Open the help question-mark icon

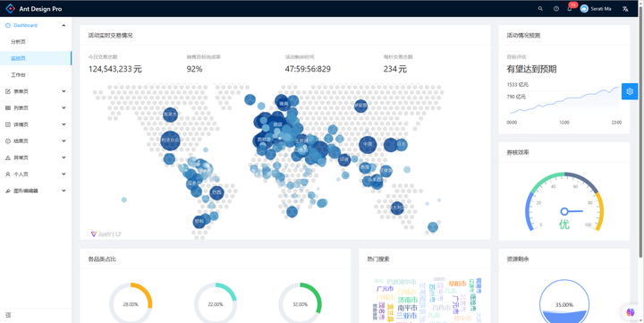[556, 9]
